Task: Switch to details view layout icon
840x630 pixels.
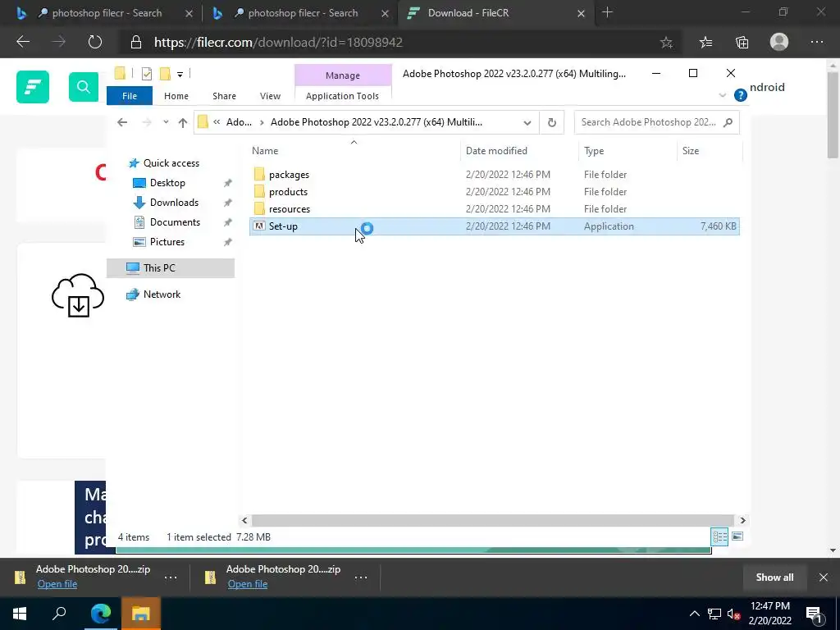Action: tap(719, 536)
